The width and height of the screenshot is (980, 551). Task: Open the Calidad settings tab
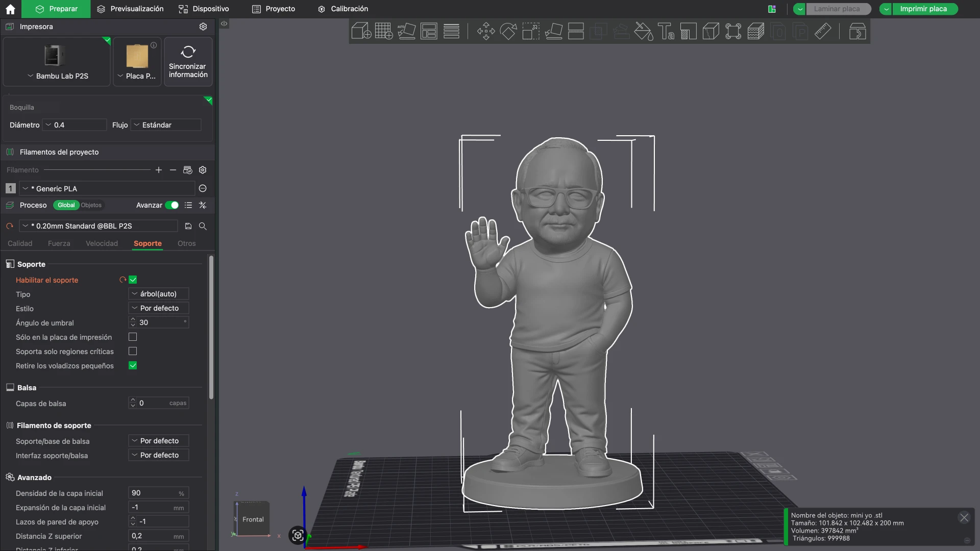[20, 243]
